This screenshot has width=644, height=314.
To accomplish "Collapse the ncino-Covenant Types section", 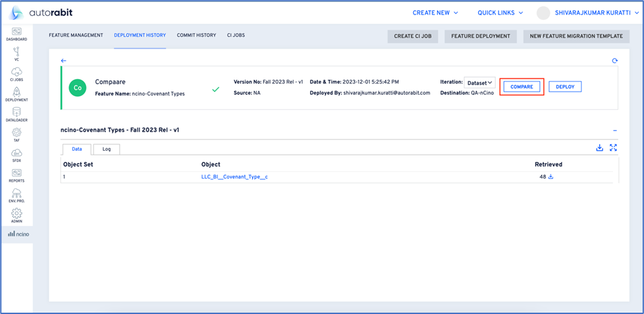I will tap(614, 130).
